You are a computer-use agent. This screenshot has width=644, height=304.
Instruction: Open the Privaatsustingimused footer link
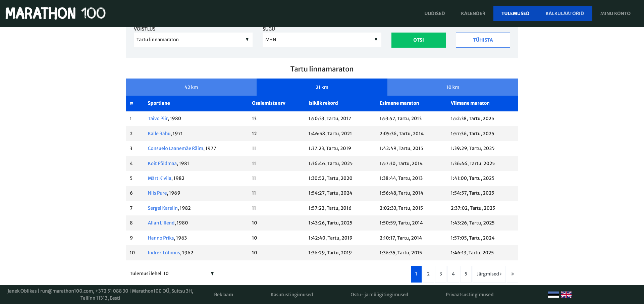[469, 295]
